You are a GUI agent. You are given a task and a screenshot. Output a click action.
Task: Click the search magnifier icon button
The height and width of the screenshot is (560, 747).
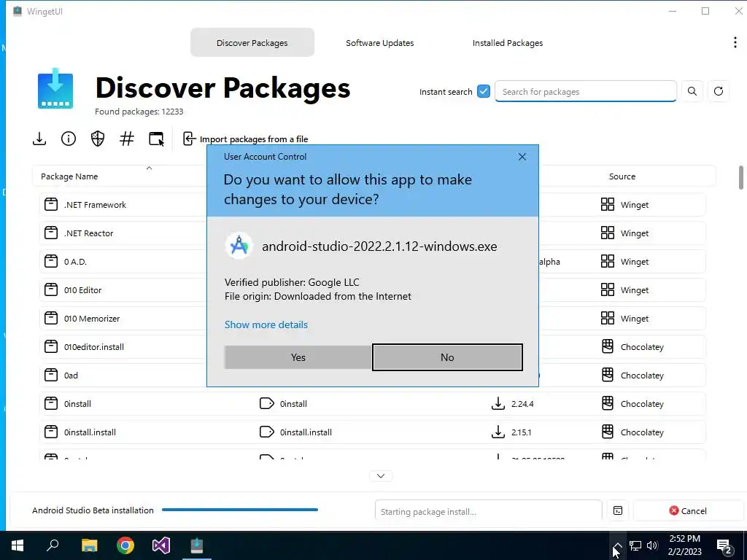click(x=692, y=91)
